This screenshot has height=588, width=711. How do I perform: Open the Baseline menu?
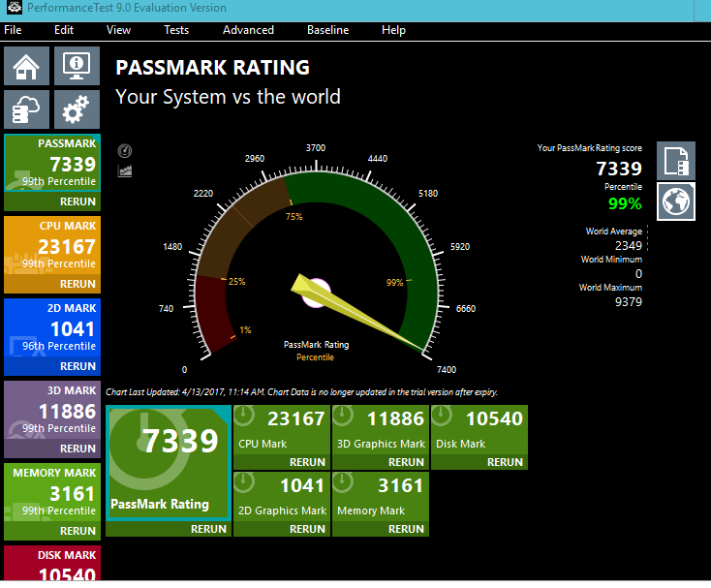327,30
